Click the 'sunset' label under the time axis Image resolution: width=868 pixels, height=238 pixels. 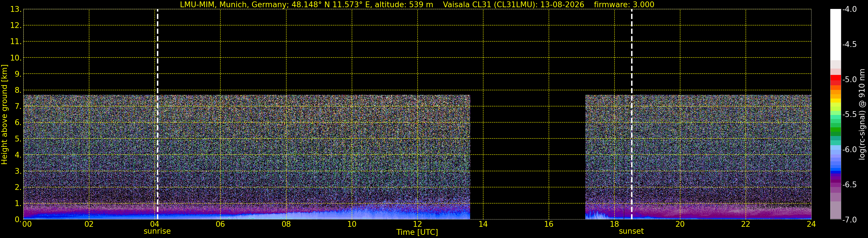[x=631, y=231]
